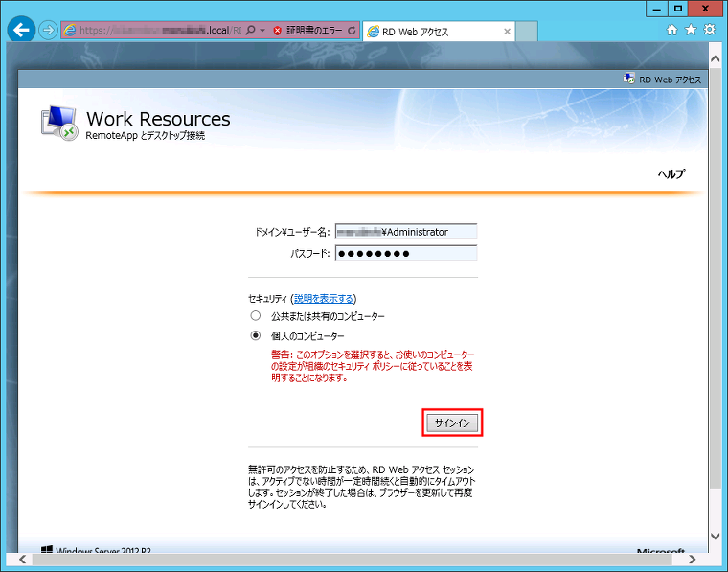Click the horizontal scrollbar right arrow

693,559
